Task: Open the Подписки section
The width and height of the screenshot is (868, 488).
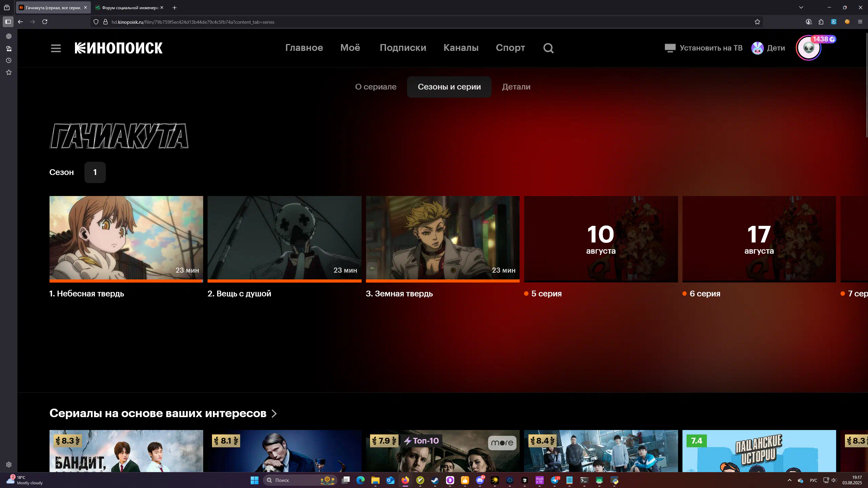Action: 403,48
